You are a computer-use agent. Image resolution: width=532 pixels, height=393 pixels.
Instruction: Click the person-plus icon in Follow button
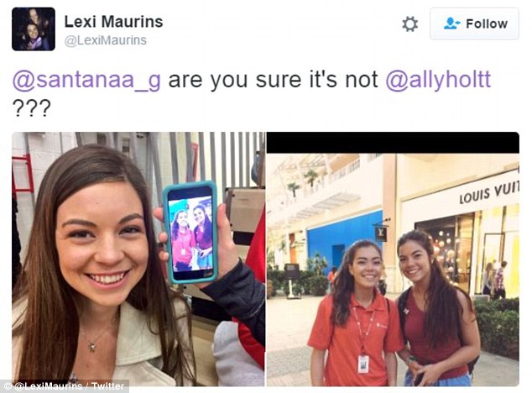point(451,24)
